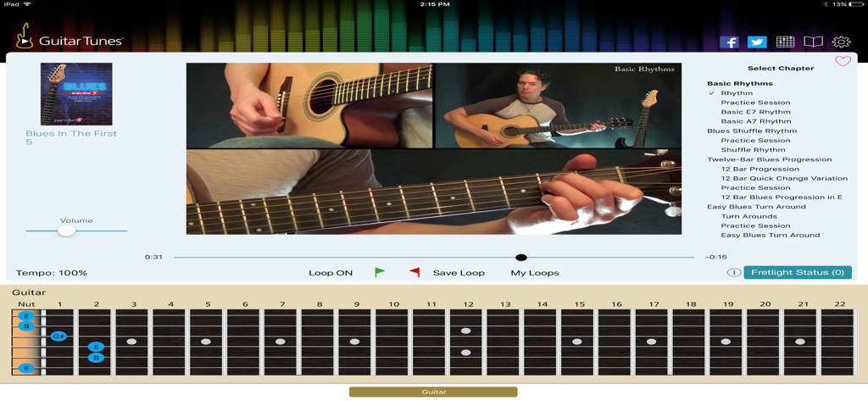Select Shuffle Rhythm chapter

[753, 150]
